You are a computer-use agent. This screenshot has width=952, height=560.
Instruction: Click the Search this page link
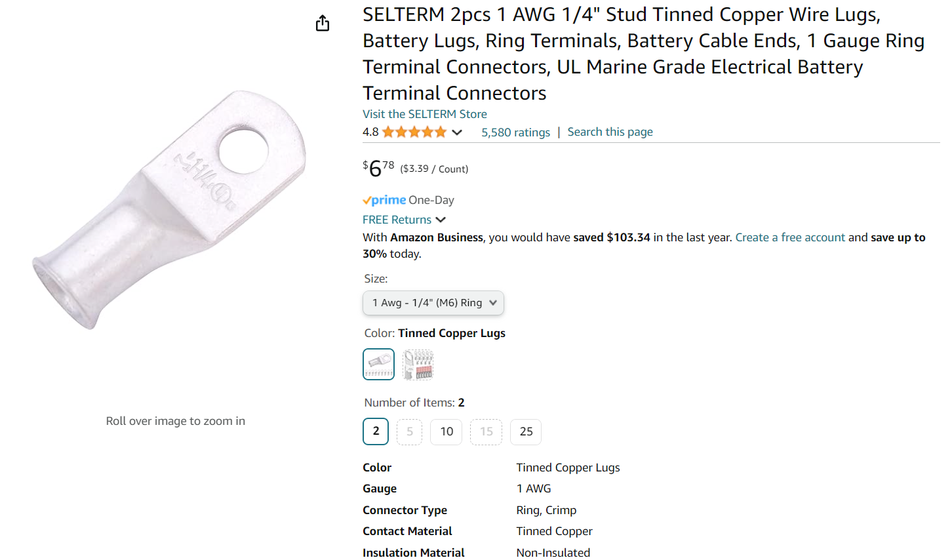click(x=610, y=132)
